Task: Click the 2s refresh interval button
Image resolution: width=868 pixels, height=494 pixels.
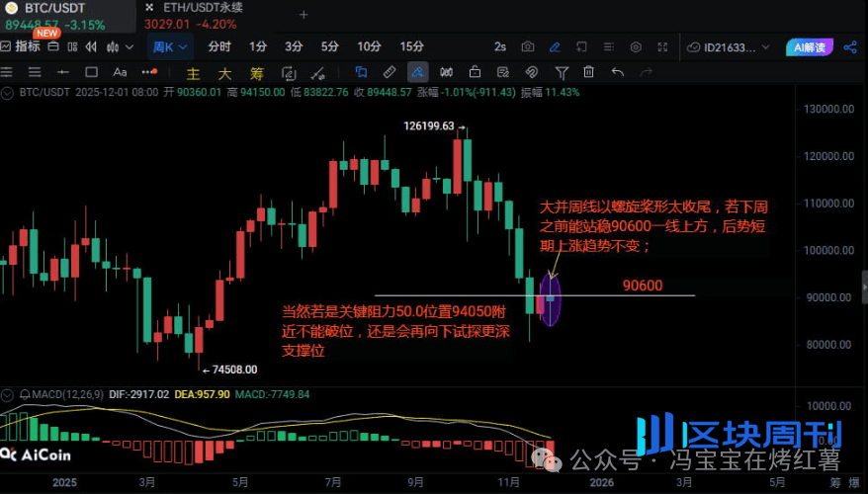Action: [500, 47]
